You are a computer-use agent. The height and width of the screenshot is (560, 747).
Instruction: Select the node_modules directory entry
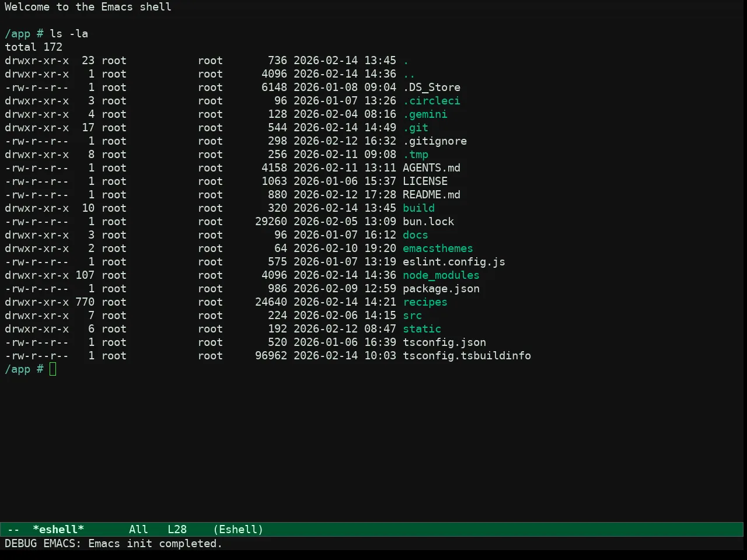click(x=441, y=275)
